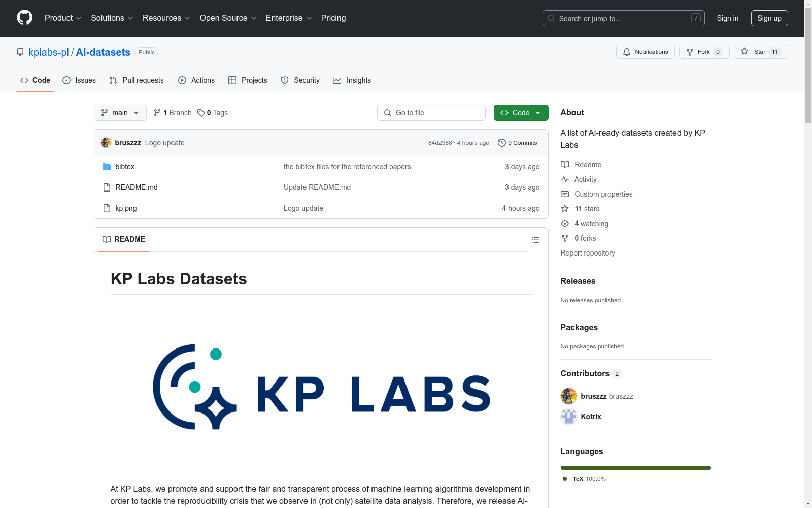Click the note icon beside Custom properties
Image resolution: width=812 pixels, height=508 pixels.
tap(565, 194)
